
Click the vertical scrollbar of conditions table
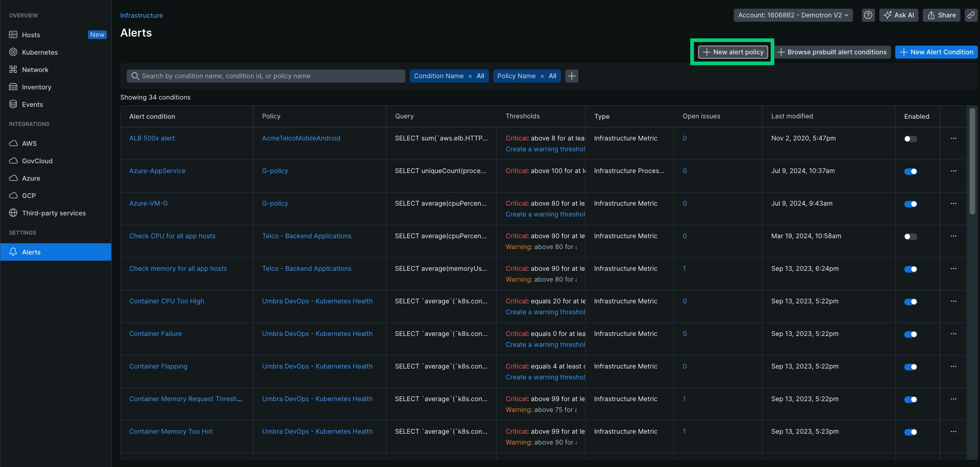[x=972, y=161]
